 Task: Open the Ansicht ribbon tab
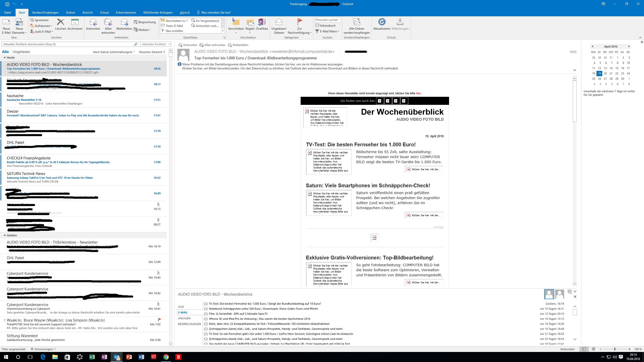coord(87,13)
